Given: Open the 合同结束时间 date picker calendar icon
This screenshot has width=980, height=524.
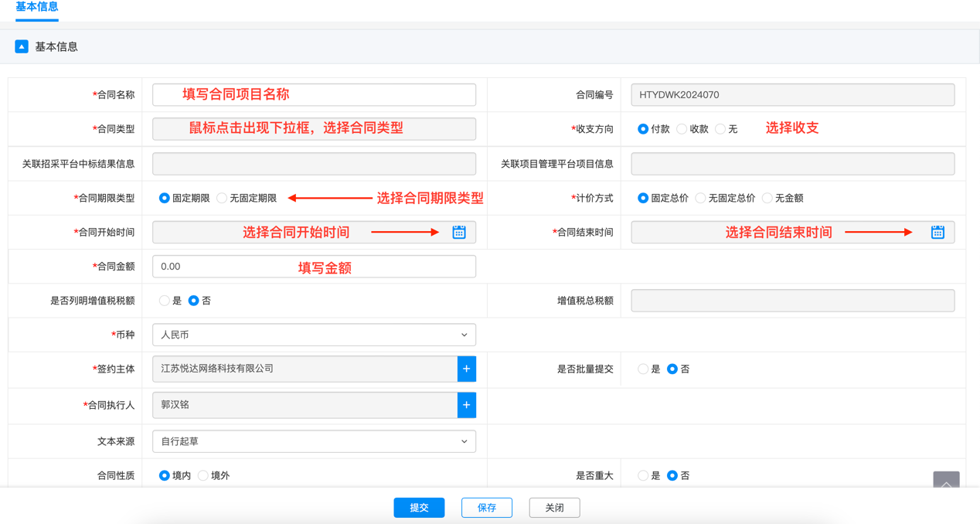Looking at the screenshot, I should 937,231.
